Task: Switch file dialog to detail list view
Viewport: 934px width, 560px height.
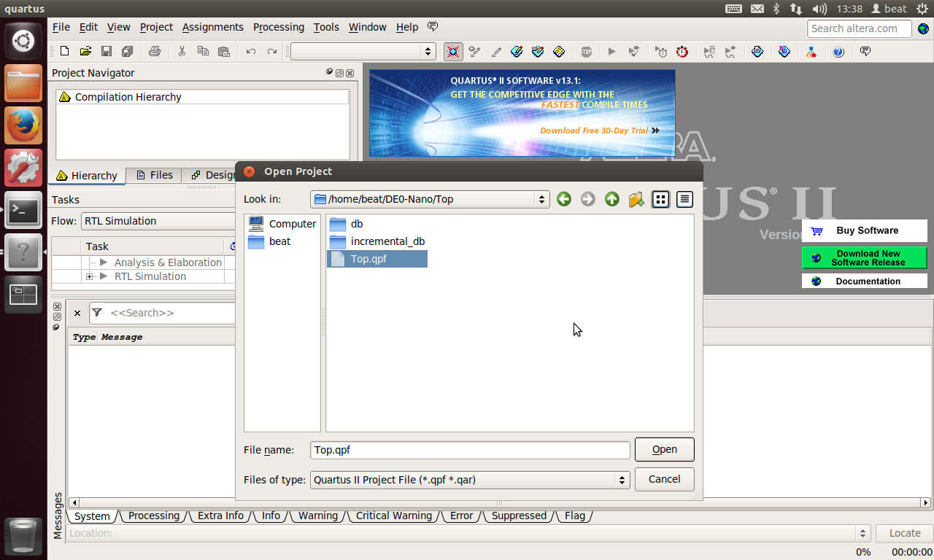Action: coord(684,199)
